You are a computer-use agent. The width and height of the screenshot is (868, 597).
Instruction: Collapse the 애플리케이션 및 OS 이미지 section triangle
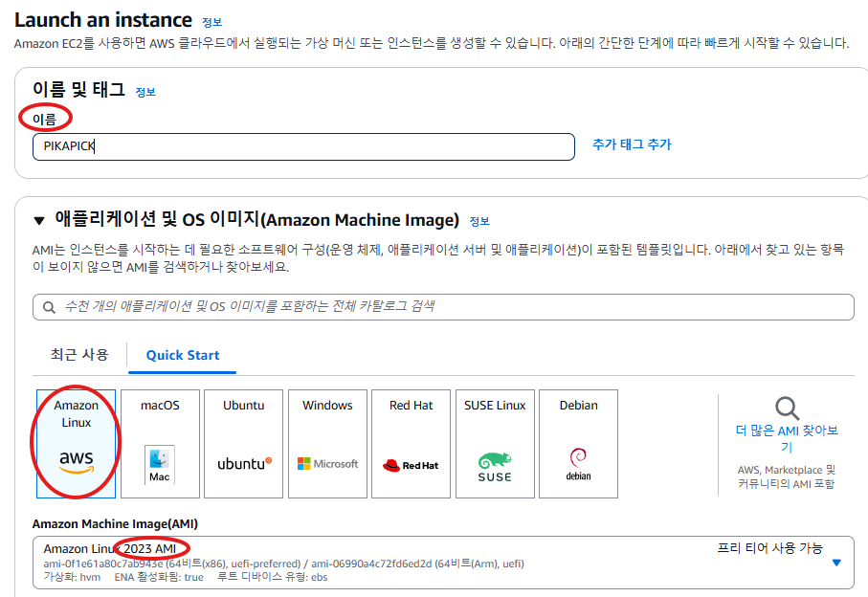[38, 221]
